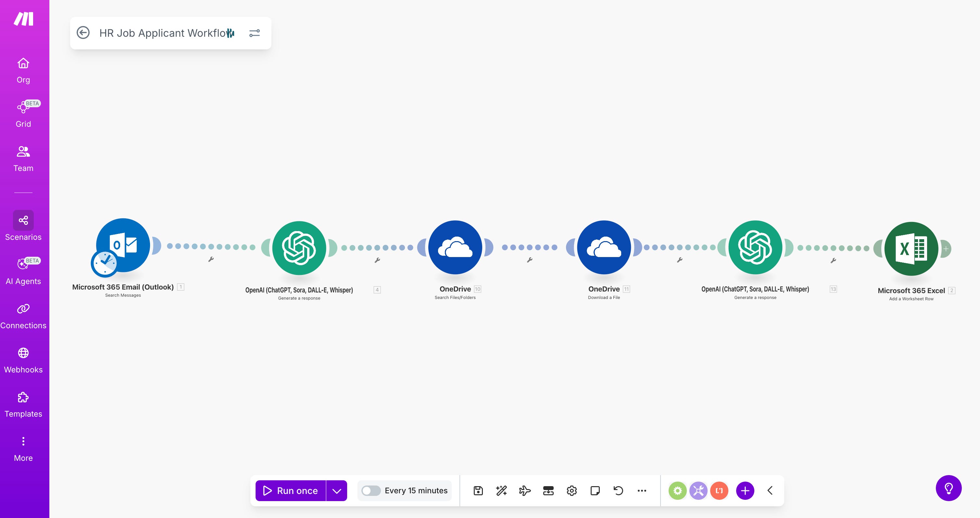Click the auto-align magic wand icon
The height and width of the screenshot is (518, 980).
[501, 491]
